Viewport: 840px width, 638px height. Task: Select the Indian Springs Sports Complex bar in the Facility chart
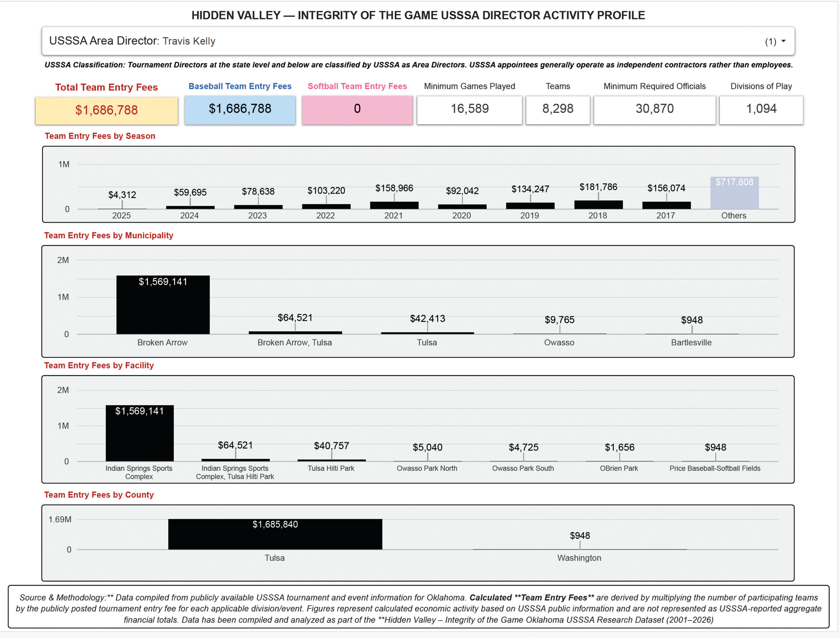[x=140, y=433]
